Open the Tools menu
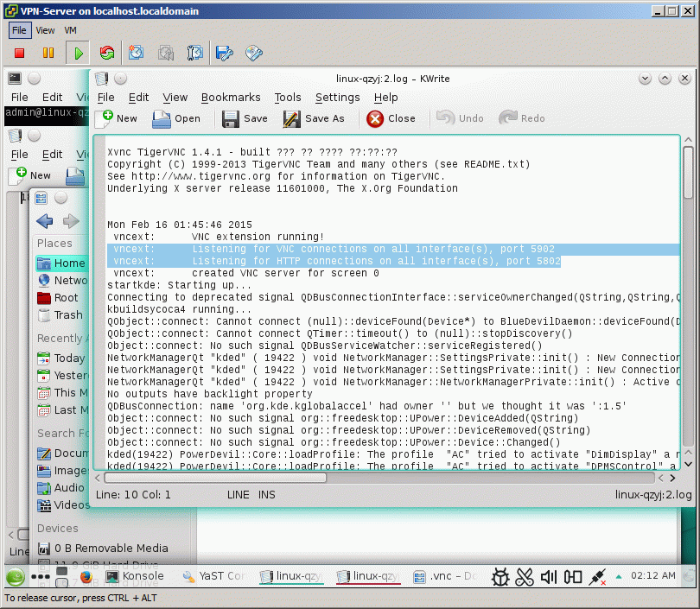The image size is (700, 609). [x=288, y=98]
